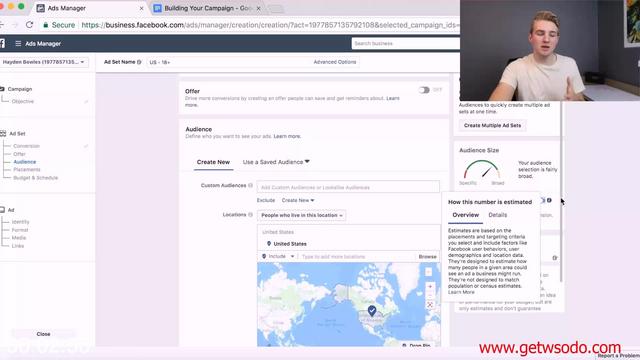Image resolution: width=640 pixels, height=360 pixels.
Task: Click the right panel vertical scrollbar
Action: pos(561,192)
